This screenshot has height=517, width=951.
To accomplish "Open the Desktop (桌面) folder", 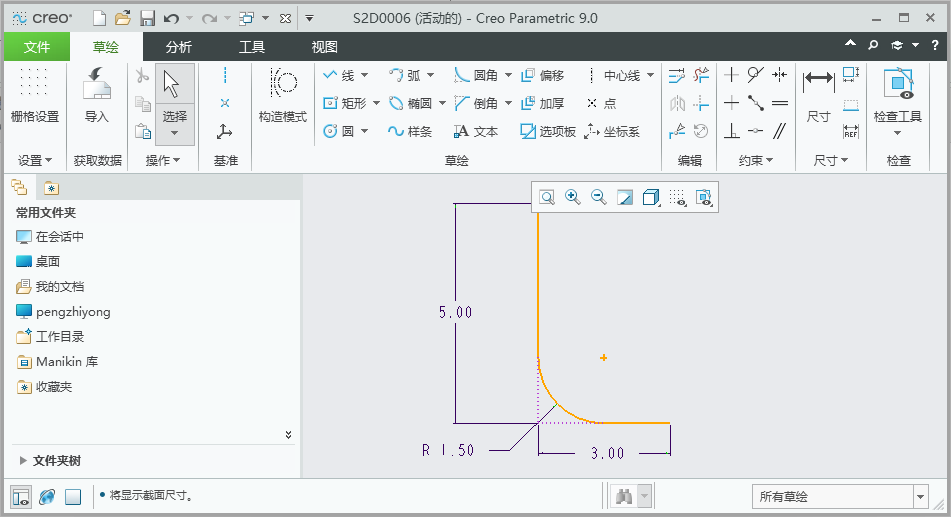I will [x=38, y=262].
